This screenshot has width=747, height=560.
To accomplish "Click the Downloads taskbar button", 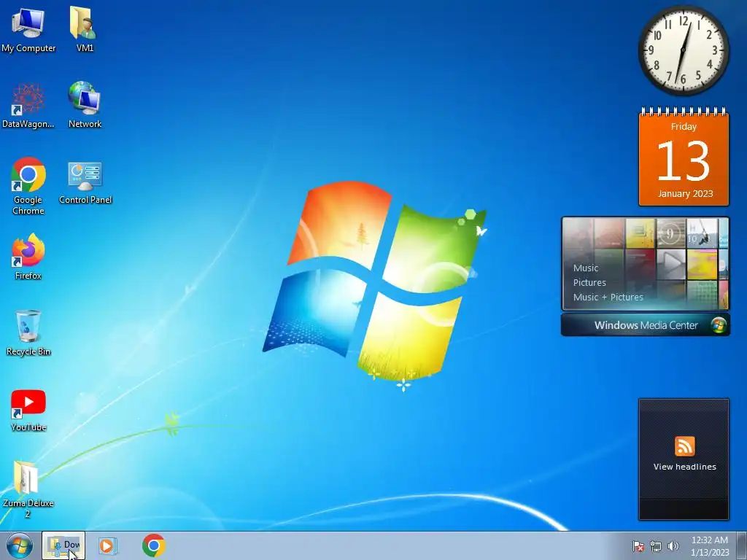I will 63,545.
